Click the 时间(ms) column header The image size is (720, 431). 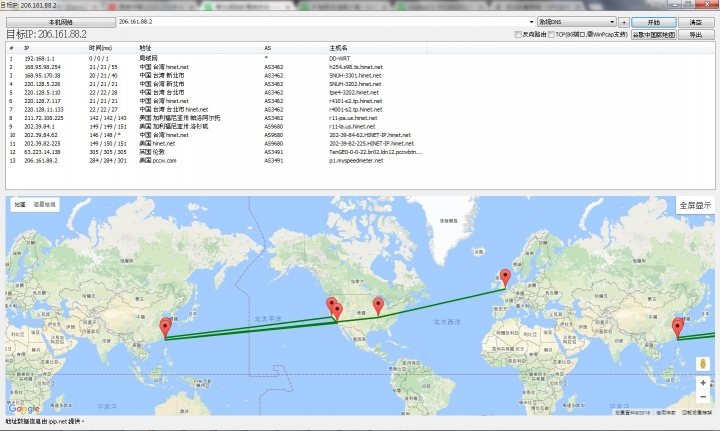click(x=112, y=48)
